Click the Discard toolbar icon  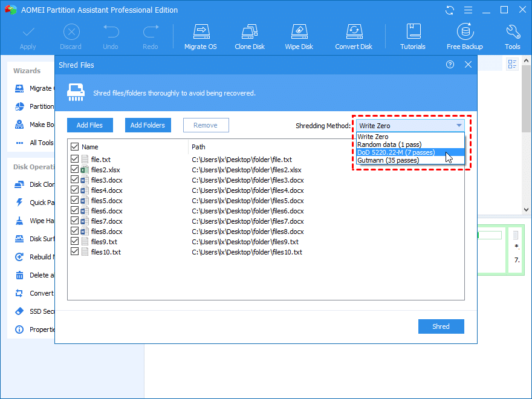click(71, 32)
